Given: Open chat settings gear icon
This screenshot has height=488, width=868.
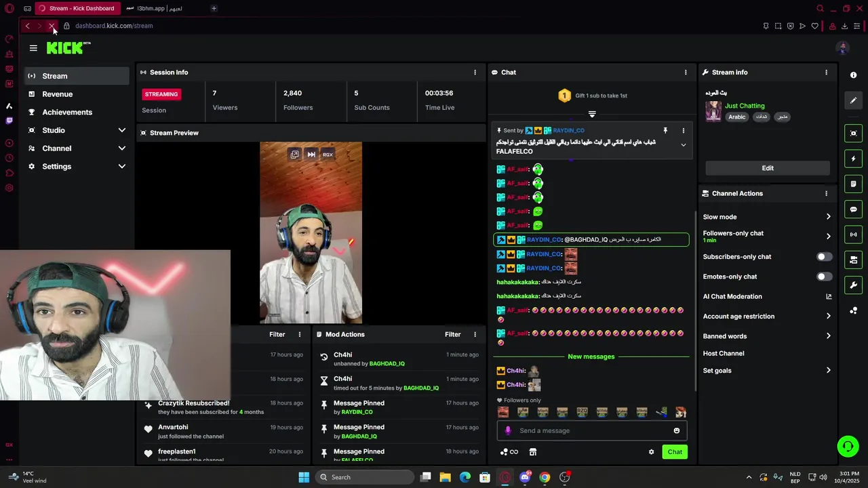Looking at the screenshot, I should [652, 452].
